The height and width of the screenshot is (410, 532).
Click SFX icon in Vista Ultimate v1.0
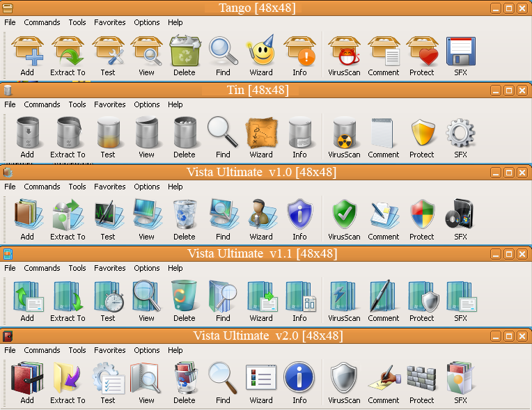pos(460,214)
